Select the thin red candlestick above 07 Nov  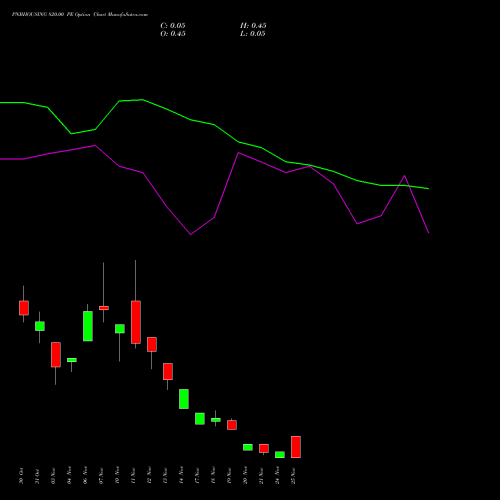point(104,308)
